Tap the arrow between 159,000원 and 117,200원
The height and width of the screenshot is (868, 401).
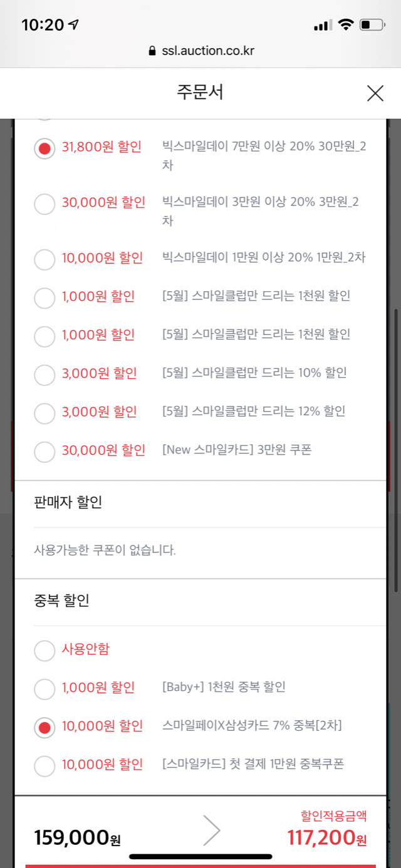tap(212, 830)
